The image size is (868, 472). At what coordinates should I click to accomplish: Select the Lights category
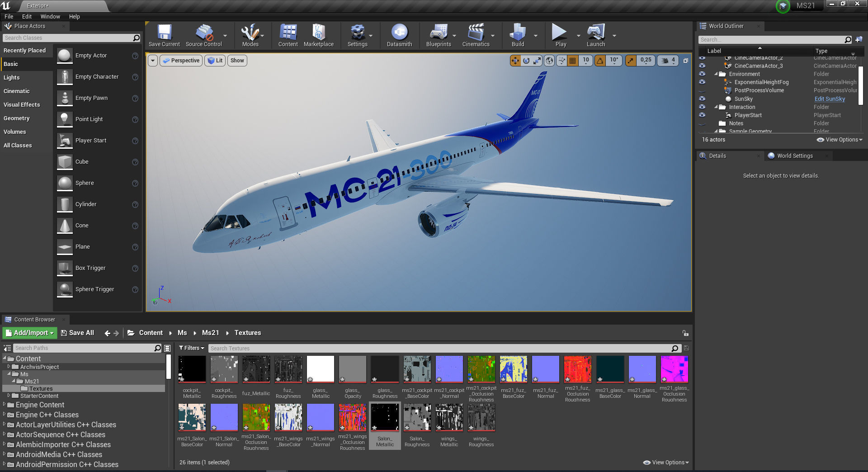coord(26,78)
